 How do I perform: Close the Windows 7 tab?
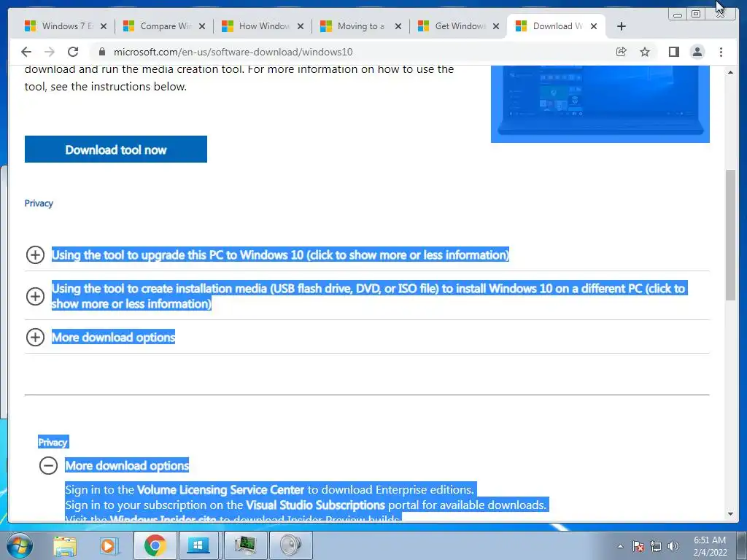click(x=104, y=26)
